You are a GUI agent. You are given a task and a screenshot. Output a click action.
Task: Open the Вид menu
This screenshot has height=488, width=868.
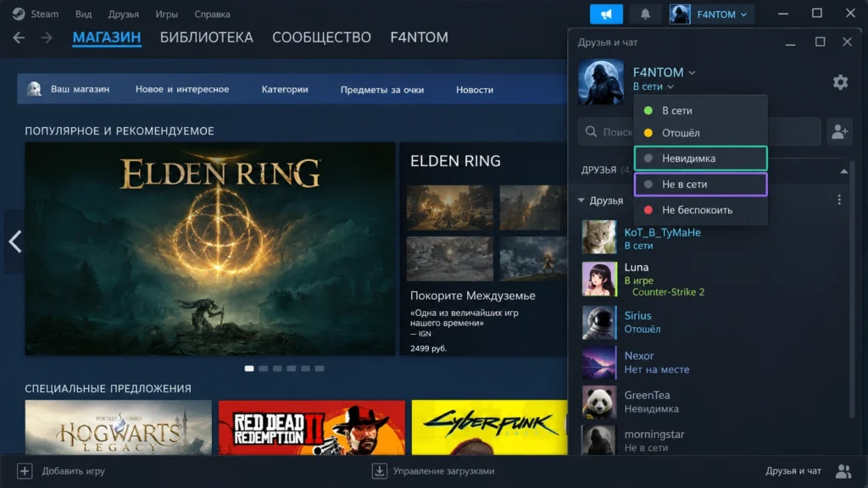click(84, 14)
